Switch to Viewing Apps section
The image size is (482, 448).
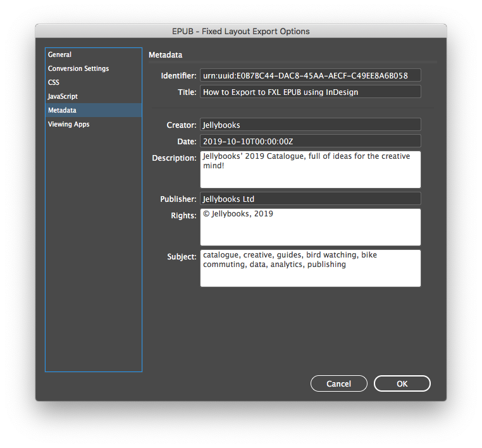[68, 124]
